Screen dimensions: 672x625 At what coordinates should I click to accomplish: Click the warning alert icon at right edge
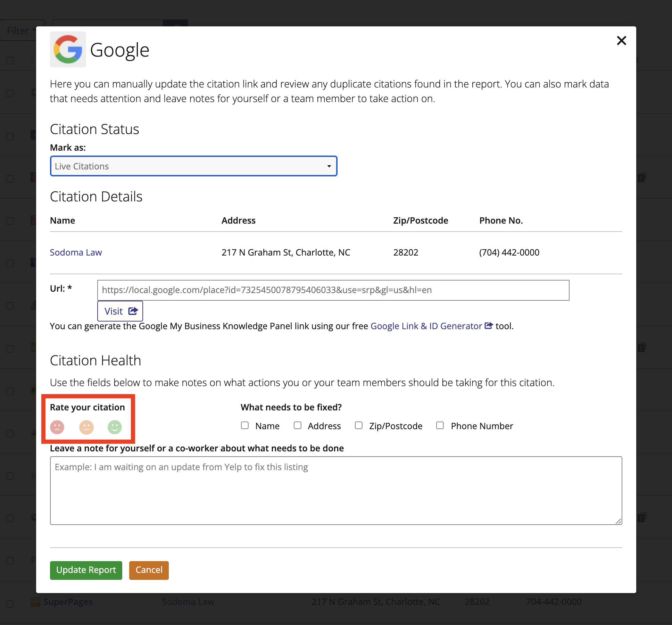coord(642,178)
